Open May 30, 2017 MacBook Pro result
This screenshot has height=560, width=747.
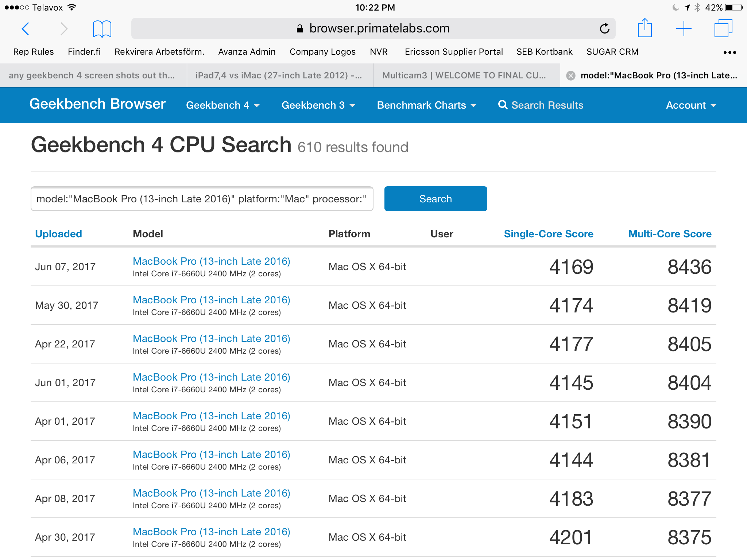point(212,300)
